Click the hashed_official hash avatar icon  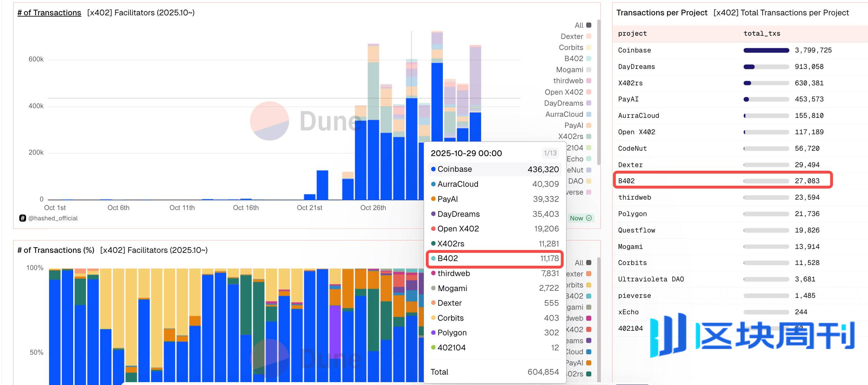click(23, 218)
